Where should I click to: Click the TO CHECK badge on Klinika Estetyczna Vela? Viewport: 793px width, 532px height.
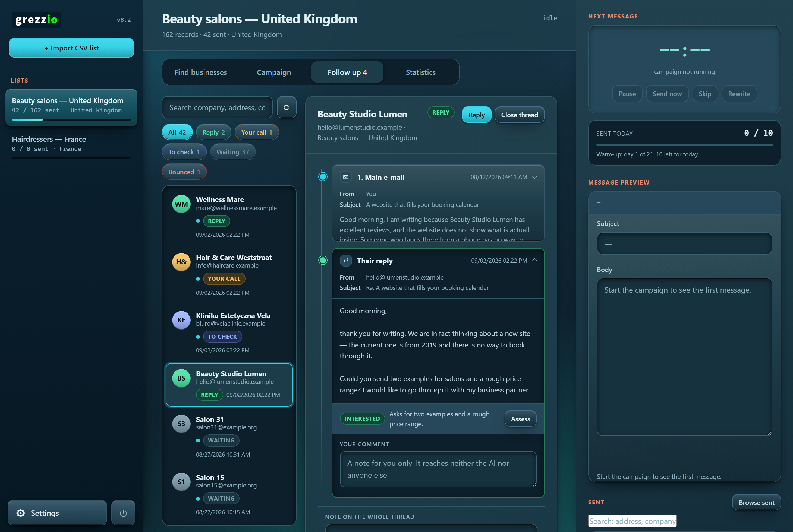(x=222, y=337)
